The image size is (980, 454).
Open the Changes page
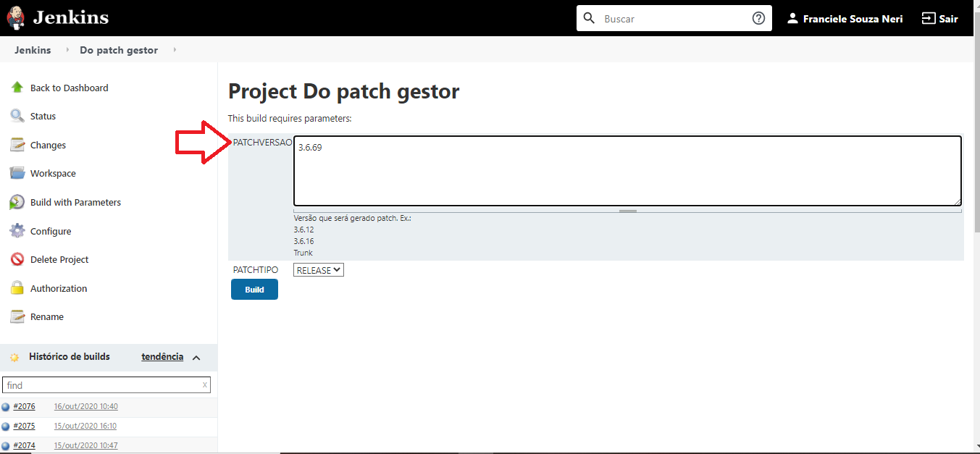[48, 145]
